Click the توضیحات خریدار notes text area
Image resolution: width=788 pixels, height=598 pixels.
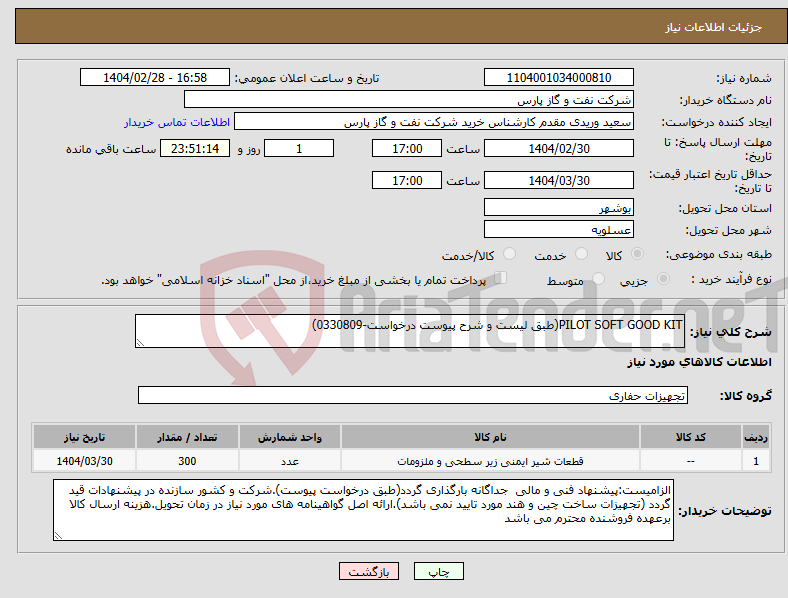pyautogui.click(x=363, y=510)
